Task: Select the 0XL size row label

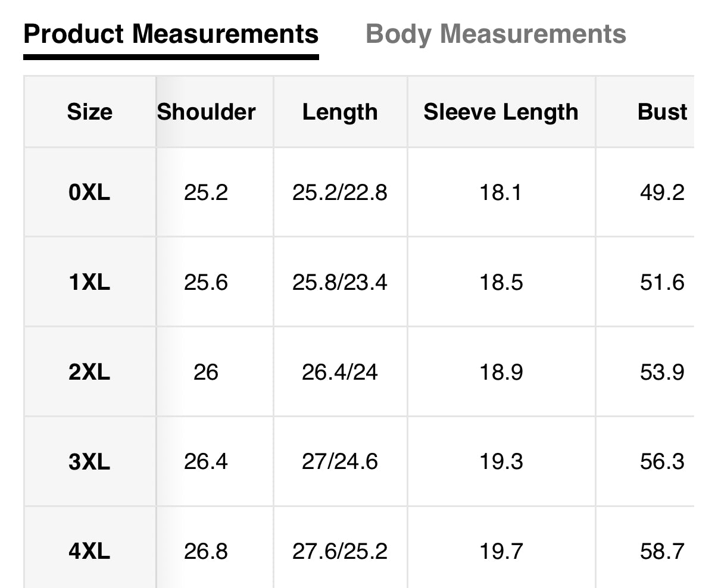Action: [x=89, y=192]
